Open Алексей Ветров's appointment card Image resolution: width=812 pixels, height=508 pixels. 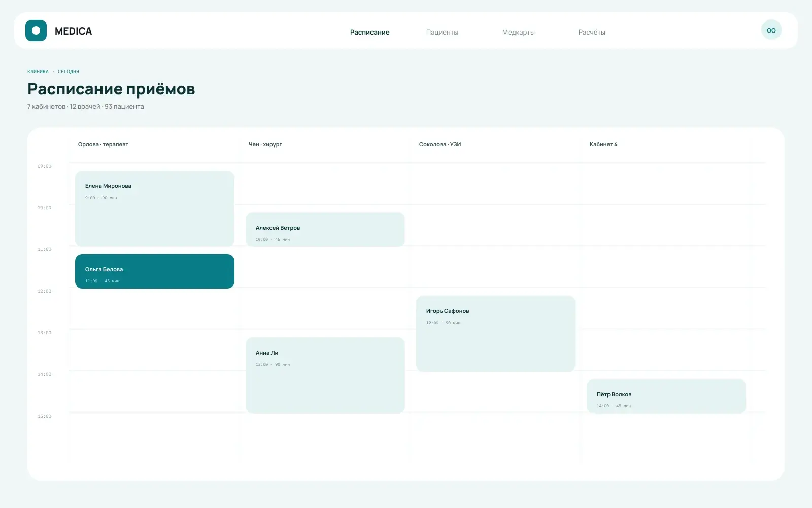tap(325, 230)
